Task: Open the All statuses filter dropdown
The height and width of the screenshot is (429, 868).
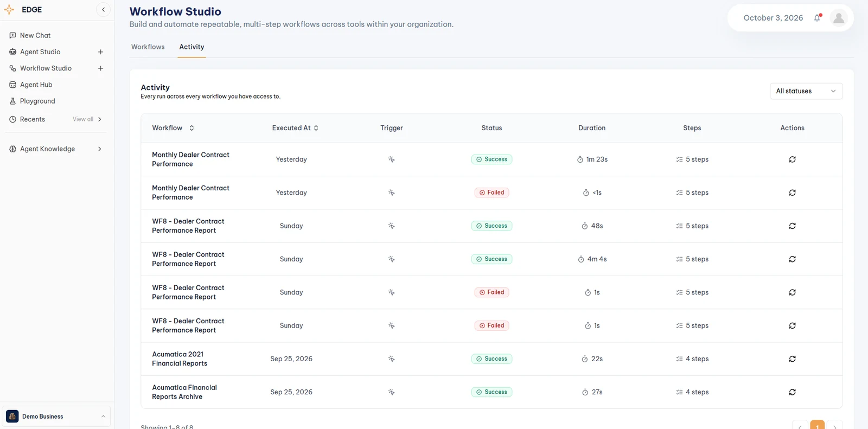Action: coord(806,91)
